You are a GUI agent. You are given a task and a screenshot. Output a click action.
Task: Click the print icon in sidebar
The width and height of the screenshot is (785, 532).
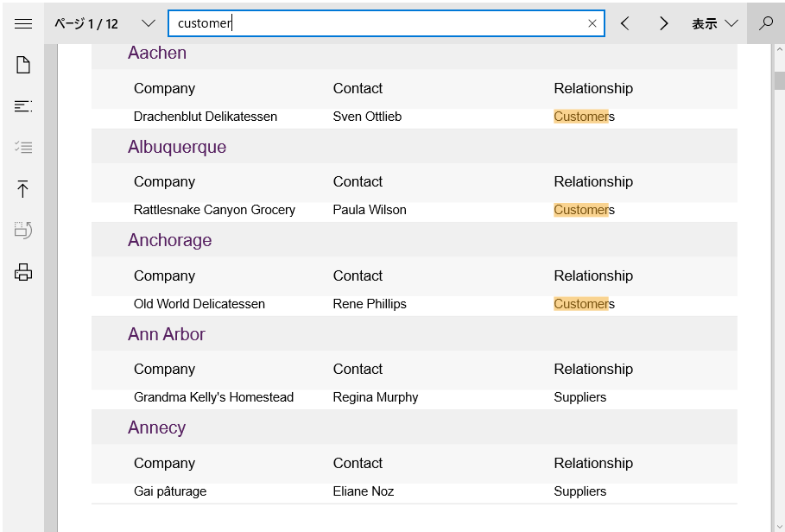point(23,273)
